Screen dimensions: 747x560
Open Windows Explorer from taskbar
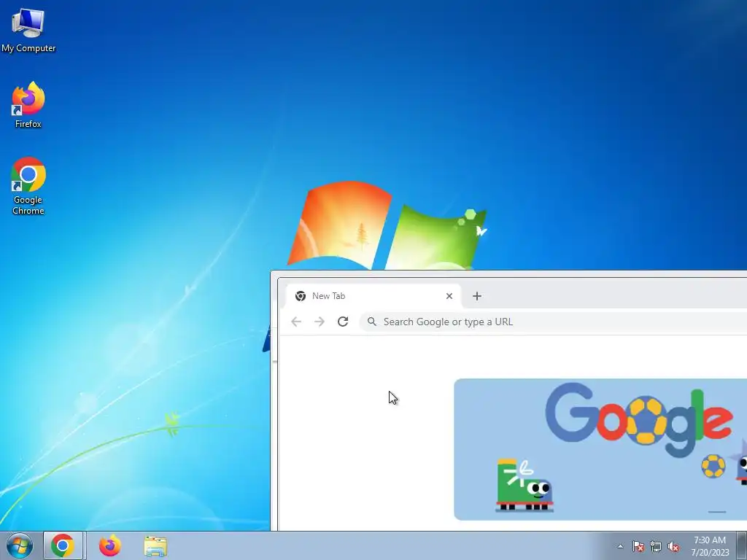155,545
